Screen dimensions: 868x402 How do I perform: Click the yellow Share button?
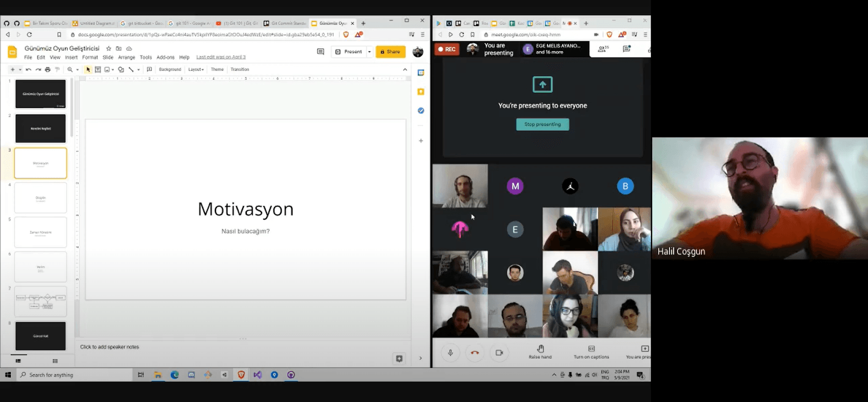coord(390,52)
